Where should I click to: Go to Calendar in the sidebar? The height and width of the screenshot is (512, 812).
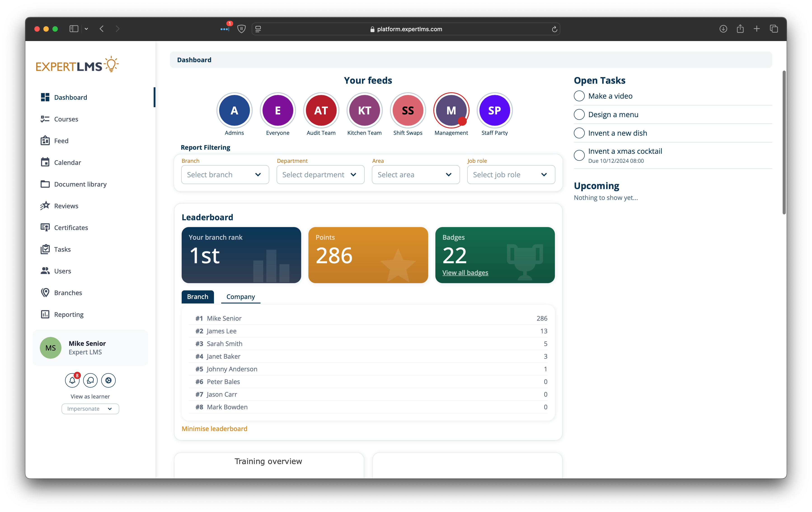(68, 162)
